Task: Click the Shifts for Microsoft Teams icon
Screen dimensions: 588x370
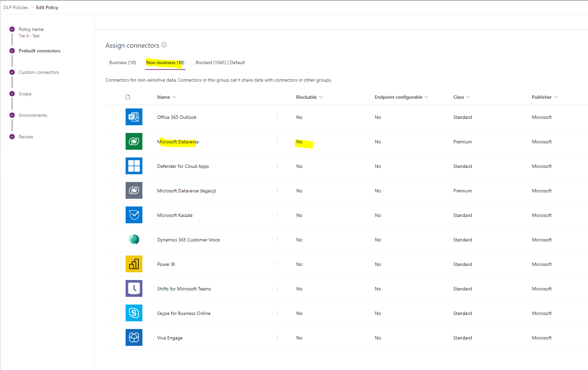Action: [x=134, y=288]
